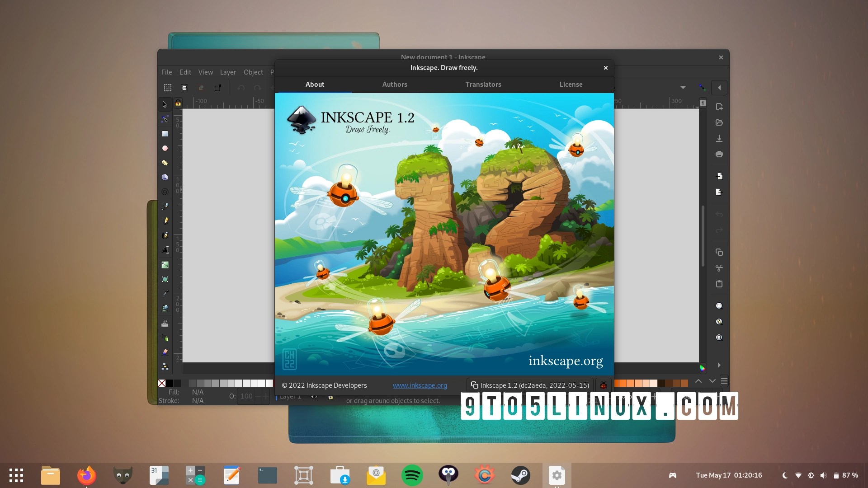
Task: Click the Print icon in the right sidebar
Action: (x=719, y=154)
